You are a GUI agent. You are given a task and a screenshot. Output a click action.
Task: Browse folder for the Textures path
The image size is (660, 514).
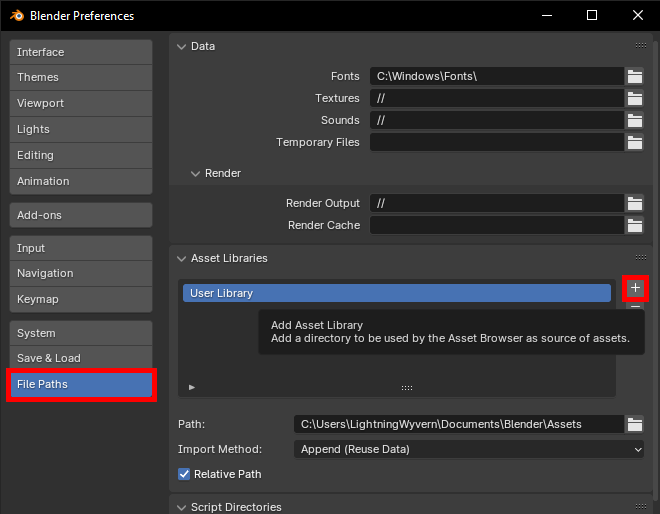pyautogui.click(x=634, y=98)
